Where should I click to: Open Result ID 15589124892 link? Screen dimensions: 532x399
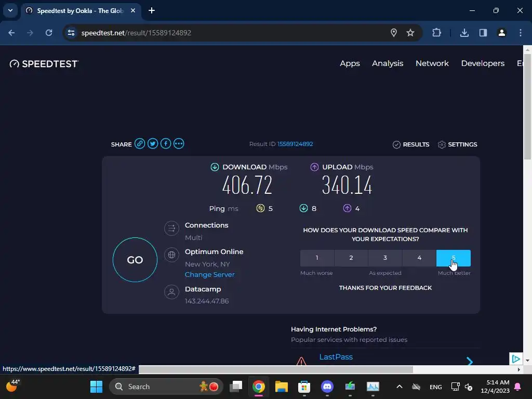295,144
